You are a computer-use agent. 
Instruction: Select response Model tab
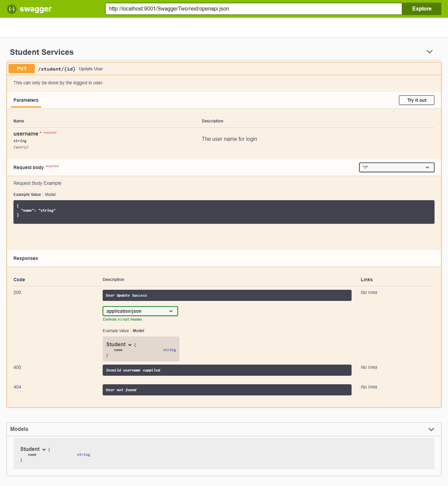(138, 331)
